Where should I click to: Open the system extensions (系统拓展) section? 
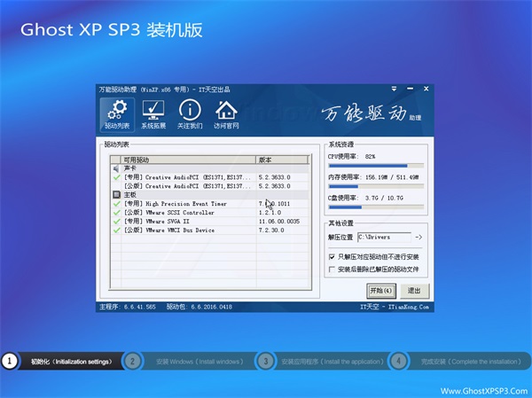click(x=153, y=115)
